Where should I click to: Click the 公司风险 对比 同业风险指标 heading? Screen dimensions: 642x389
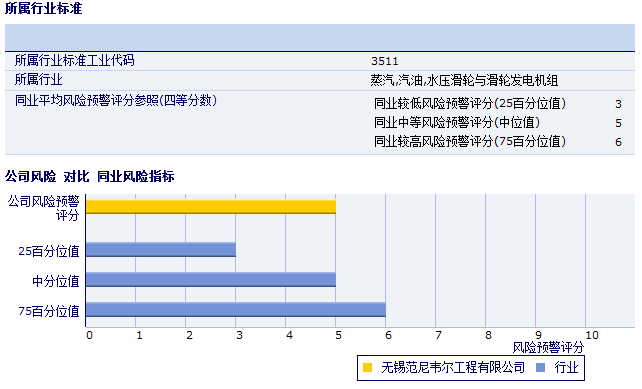(x=90, y=176)
